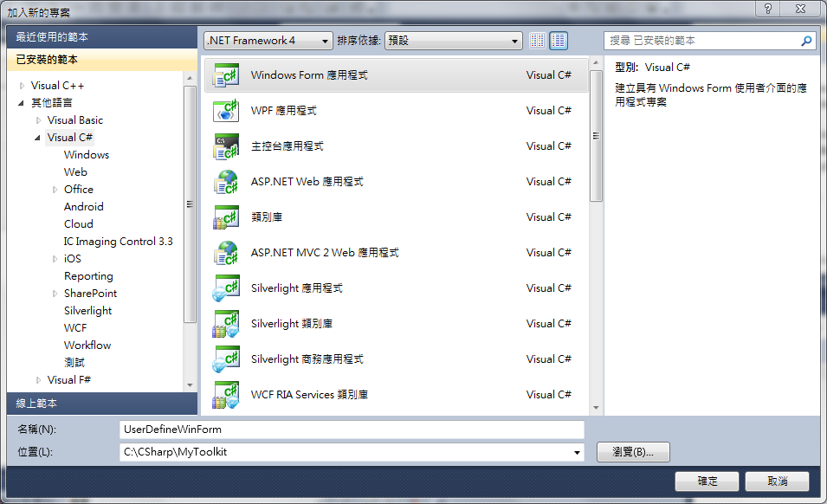The image size is (827, 504).
Task: Select the Silverlight tree item
Action: [x=88, y=311]
